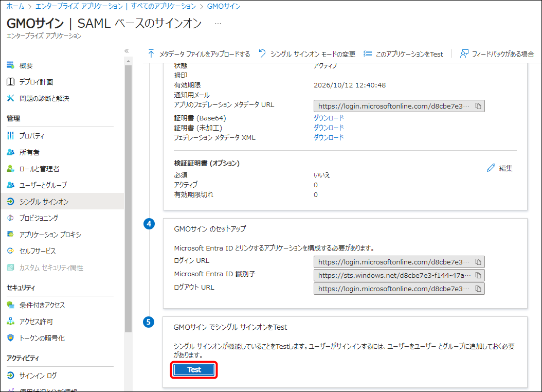The height and width of the screenshot is (392, 542).
Task: Click シングル サインオン モードの変更 label
Action: click(313, 54)
